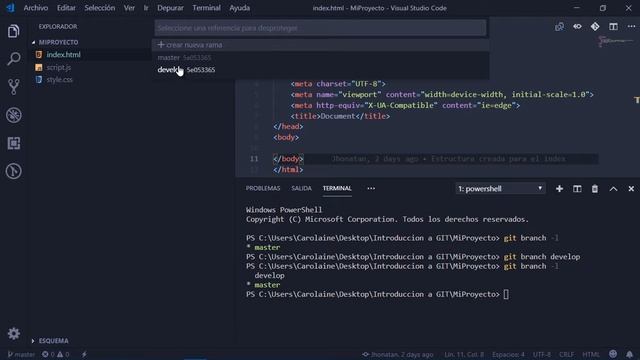
Task: Select the TERMINAL panel tab
Action: click(337, 188)
